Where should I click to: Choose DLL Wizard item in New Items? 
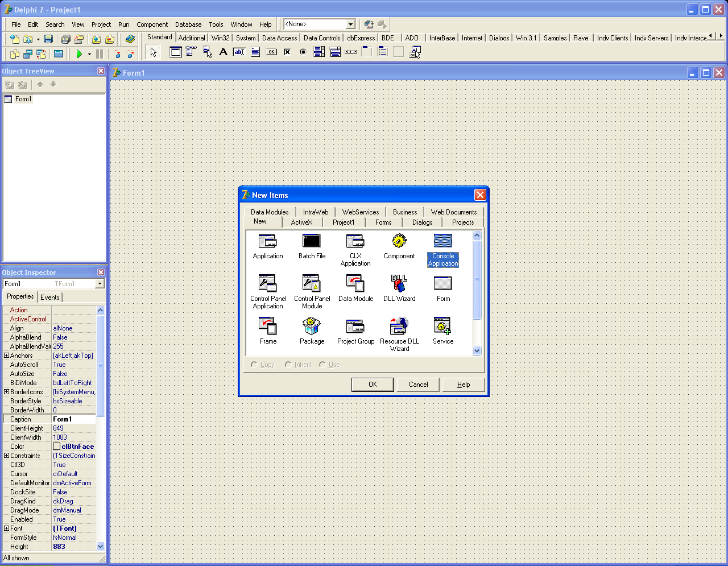tap(399, 288)
